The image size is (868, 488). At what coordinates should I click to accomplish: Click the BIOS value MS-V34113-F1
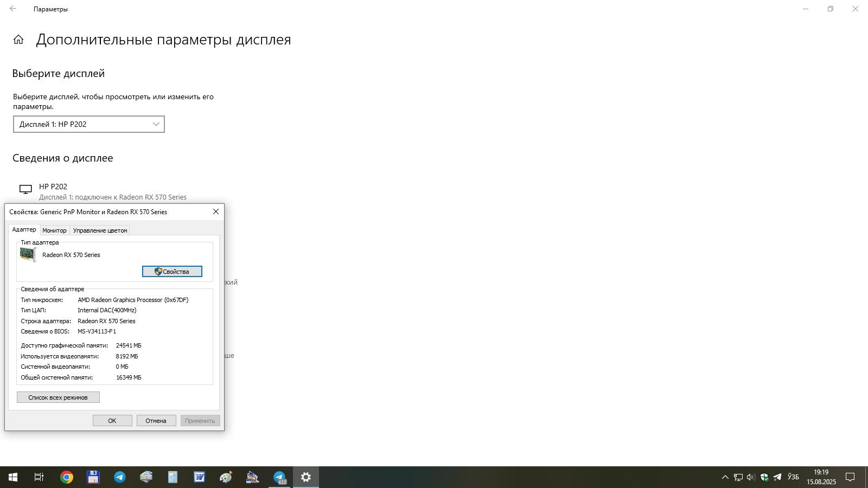(x=97, y=331)
